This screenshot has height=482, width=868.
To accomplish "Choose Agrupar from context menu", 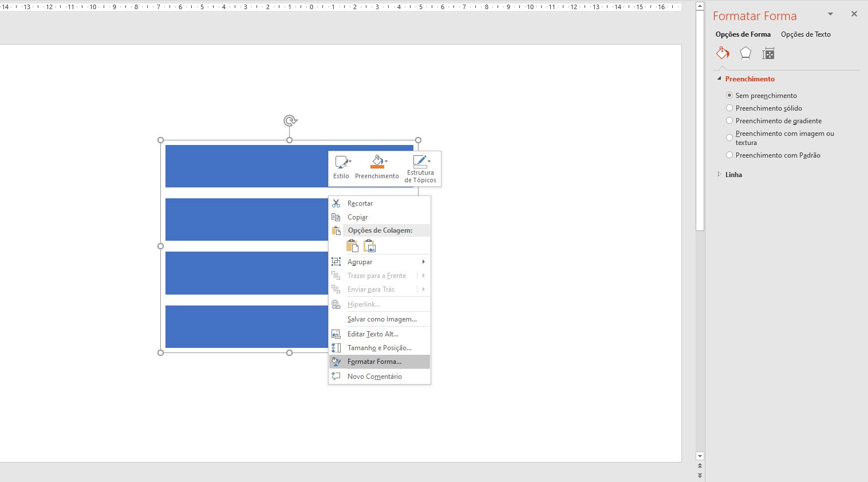I will point(380,262).
